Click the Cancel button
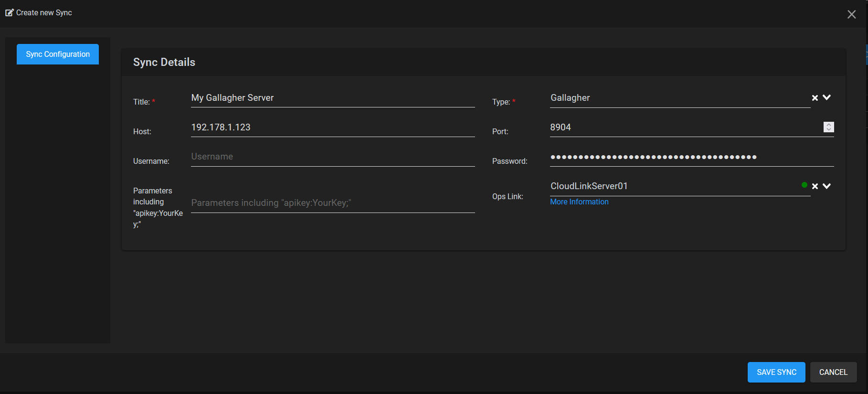868x394 pixels. pyautogui.click(x=833, y=373)
